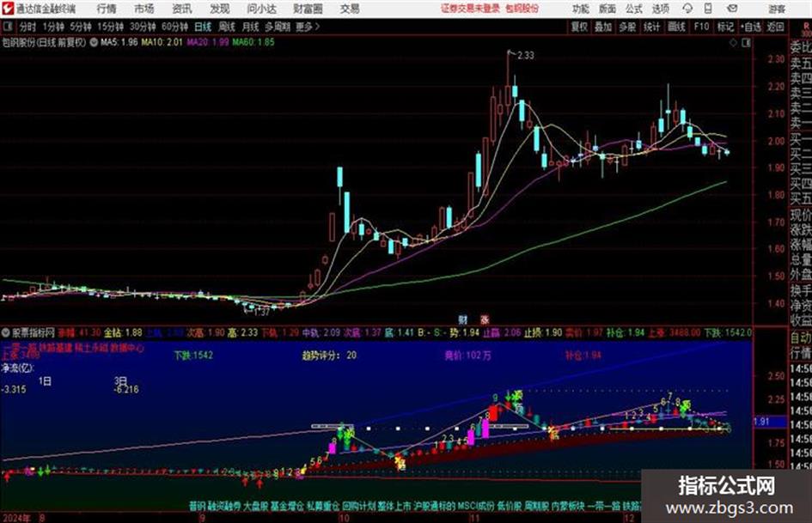Viewport: 812px width, 523px height.
Task: Click the 财 marker below the chart
Action: click(x=462, y=319)
